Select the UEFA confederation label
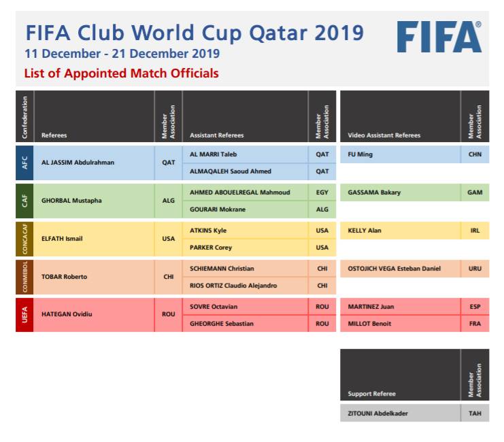The image size is (504, 442). [x=24, y=315]
